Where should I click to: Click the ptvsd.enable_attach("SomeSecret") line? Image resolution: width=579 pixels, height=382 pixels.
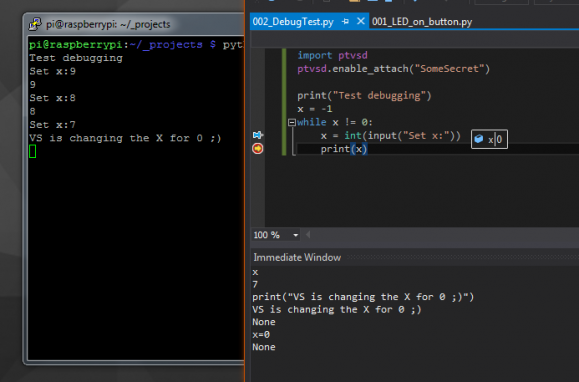(393, 69)
